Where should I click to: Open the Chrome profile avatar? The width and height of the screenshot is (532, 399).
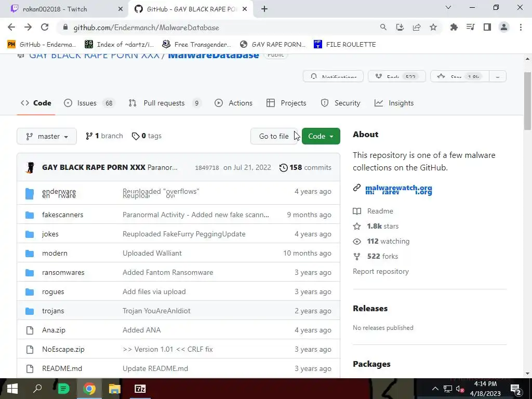[x=504, y=28]
